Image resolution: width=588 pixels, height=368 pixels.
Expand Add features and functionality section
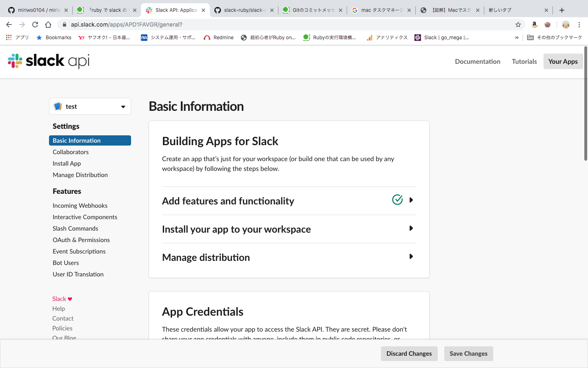point(289,201)
